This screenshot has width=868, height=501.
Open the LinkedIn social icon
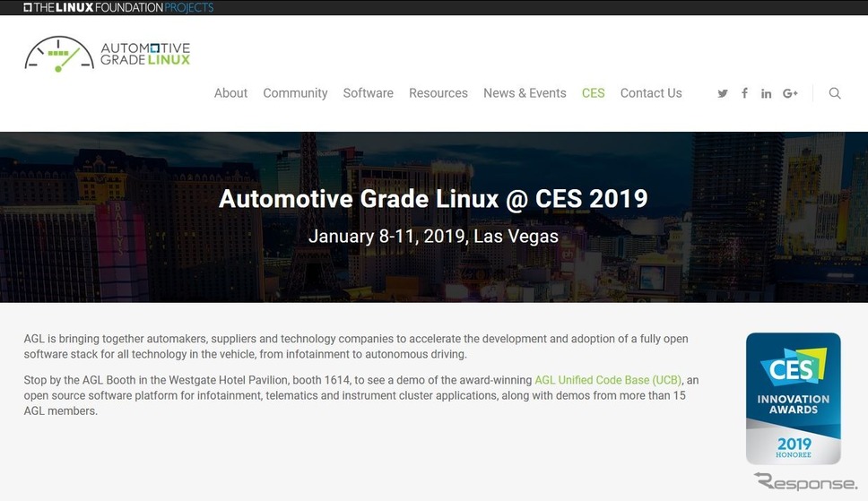[x=766, y=93]
